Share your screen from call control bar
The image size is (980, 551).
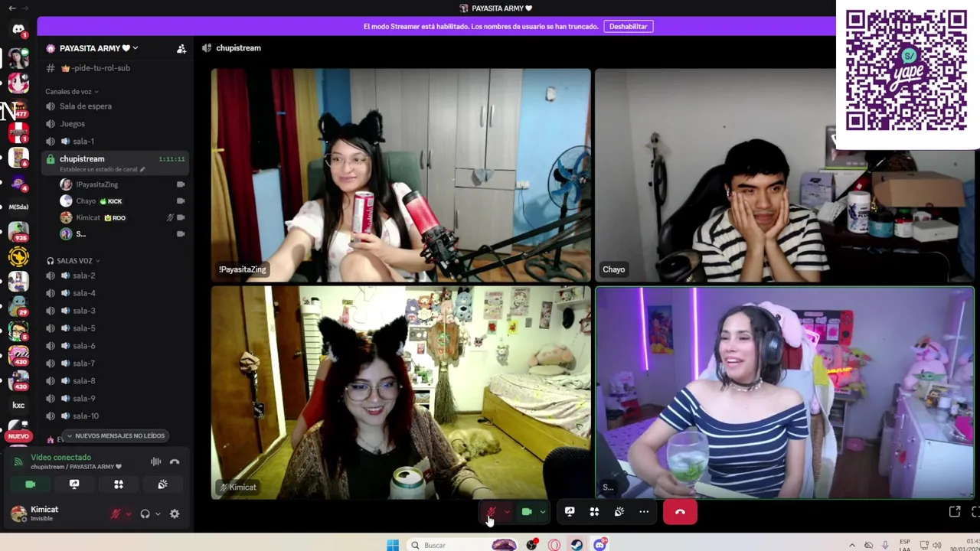coord(570,511)
